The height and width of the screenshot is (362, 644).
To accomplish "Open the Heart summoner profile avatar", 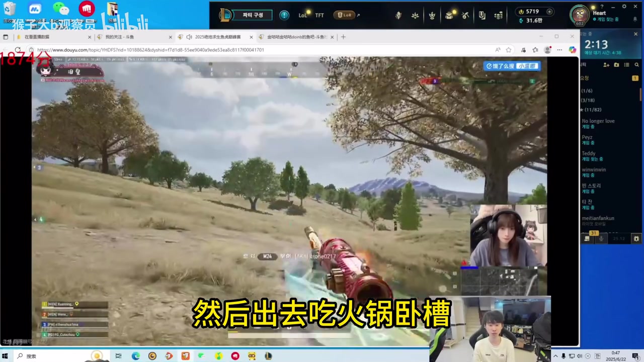I will click(x=580, y=15).
